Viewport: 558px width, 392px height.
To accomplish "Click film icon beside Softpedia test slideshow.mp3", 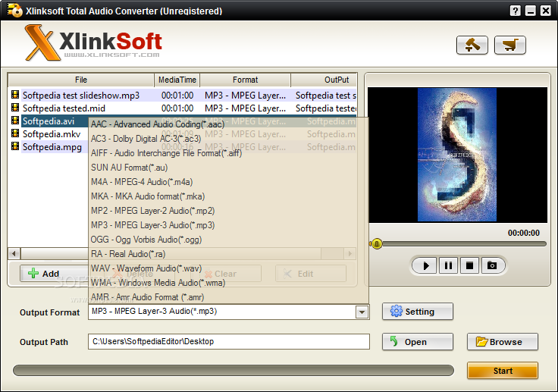I will (15, 95).
